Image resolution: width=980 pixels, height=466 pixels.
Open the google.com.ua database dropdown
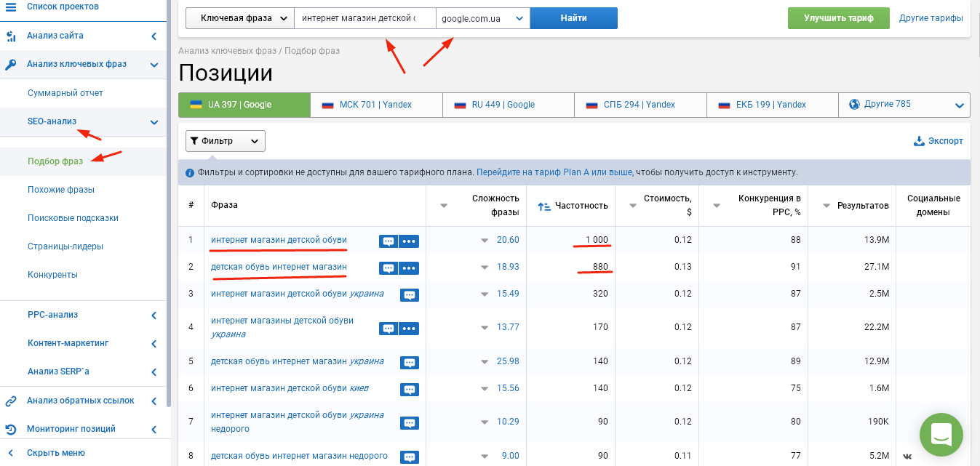(x=483, y=18)
